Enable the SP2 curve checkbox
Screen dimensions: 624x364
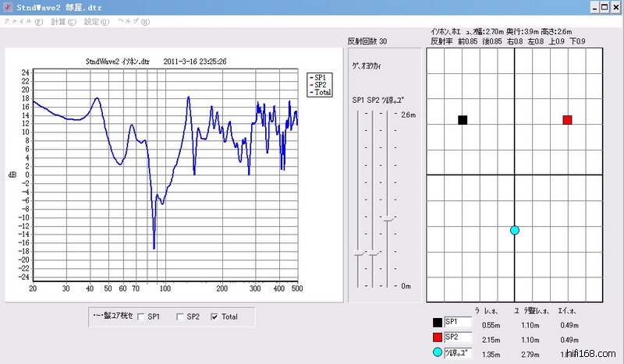(181, 316)
